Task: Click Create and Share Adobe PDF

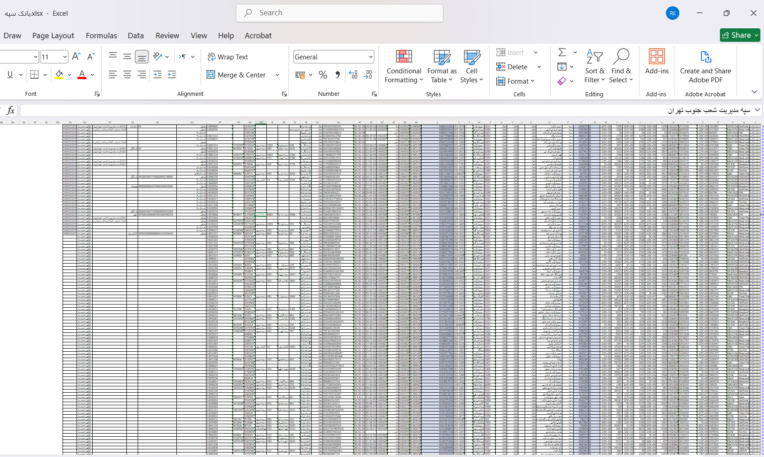Action: (x=705, y=67)
